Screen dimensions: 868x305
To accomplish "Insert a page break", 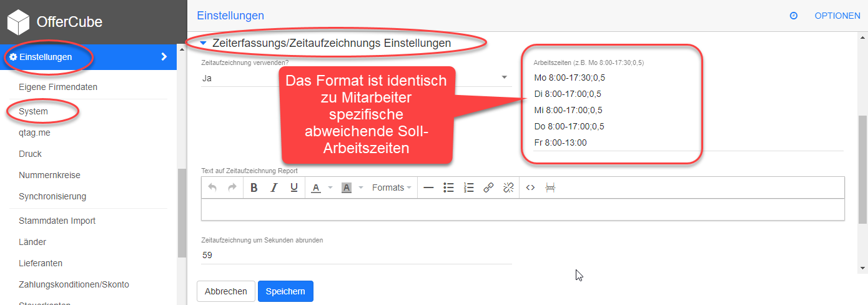I will [x=550, y=187].
